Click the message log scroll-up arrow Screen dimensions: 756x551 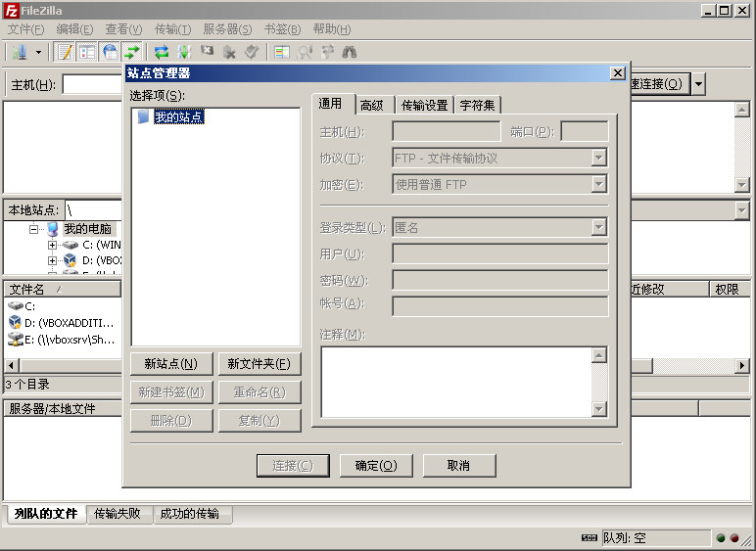(741, 111)
